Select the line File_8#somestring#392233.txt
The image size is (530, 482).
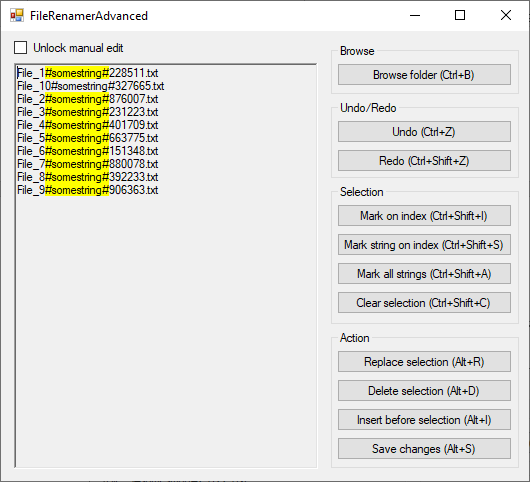(88, 177)
